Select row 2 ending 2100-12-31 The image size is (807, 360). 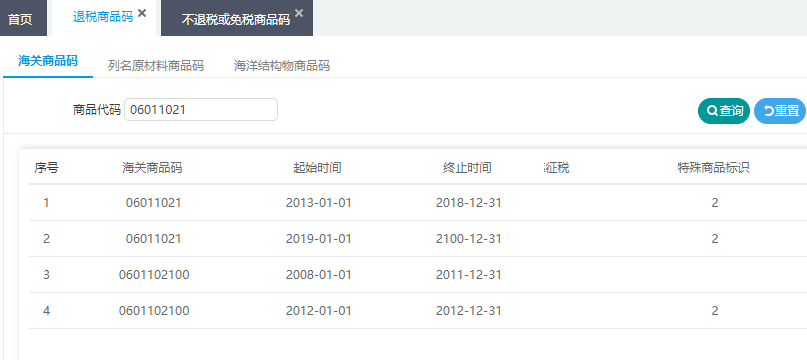pos(418,239)
